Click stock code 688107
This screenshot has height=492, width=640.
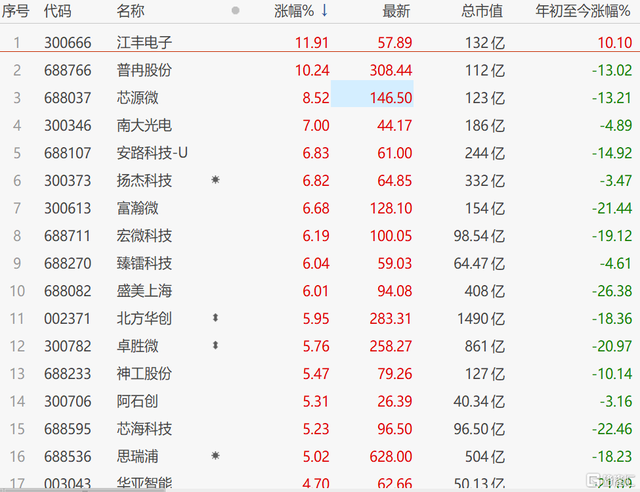(x=68, y=153)
